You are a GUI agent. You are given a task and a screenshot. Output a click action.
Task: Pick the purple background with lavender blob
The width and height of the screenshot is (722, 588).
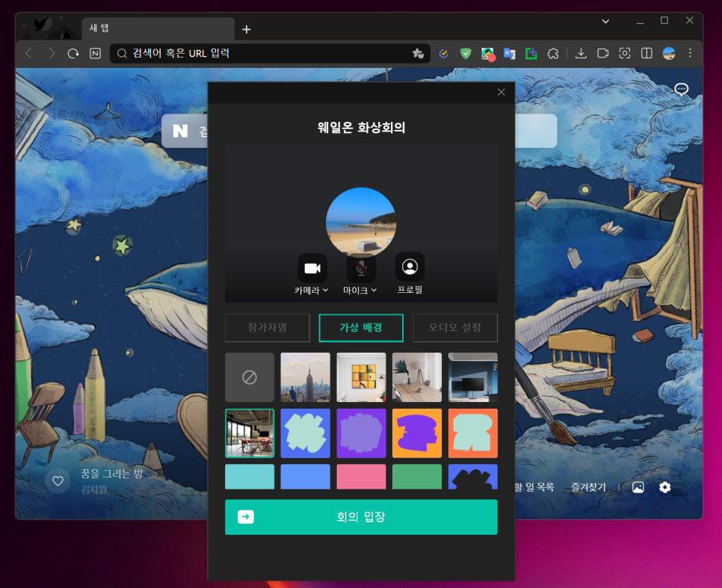click(361, 433)
